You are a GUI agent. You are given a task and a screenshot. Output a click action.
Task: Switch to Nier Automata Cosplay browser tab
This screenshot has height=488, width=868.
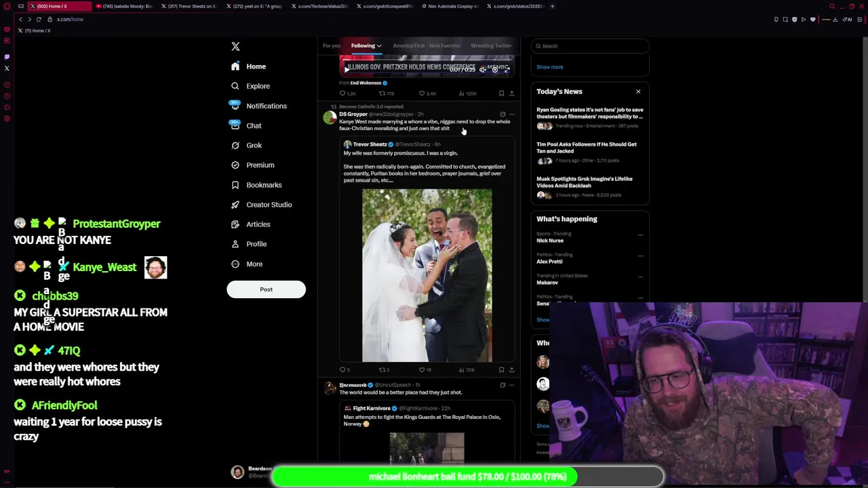(x=449, y=6)
